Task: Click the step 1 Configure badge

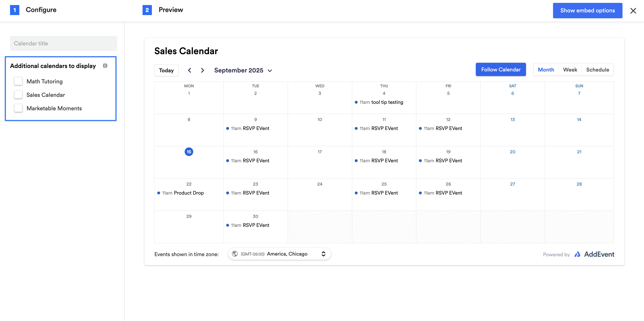Action: tap(15, 10)
